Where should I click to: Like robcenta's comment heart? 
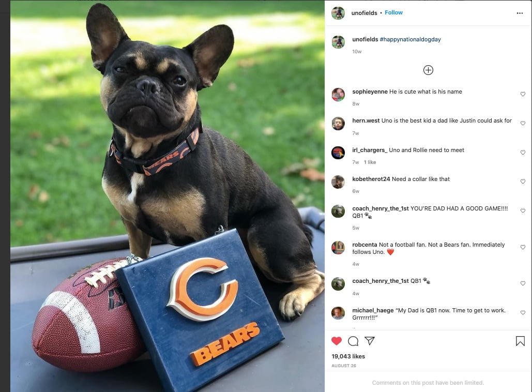(523, 247)
